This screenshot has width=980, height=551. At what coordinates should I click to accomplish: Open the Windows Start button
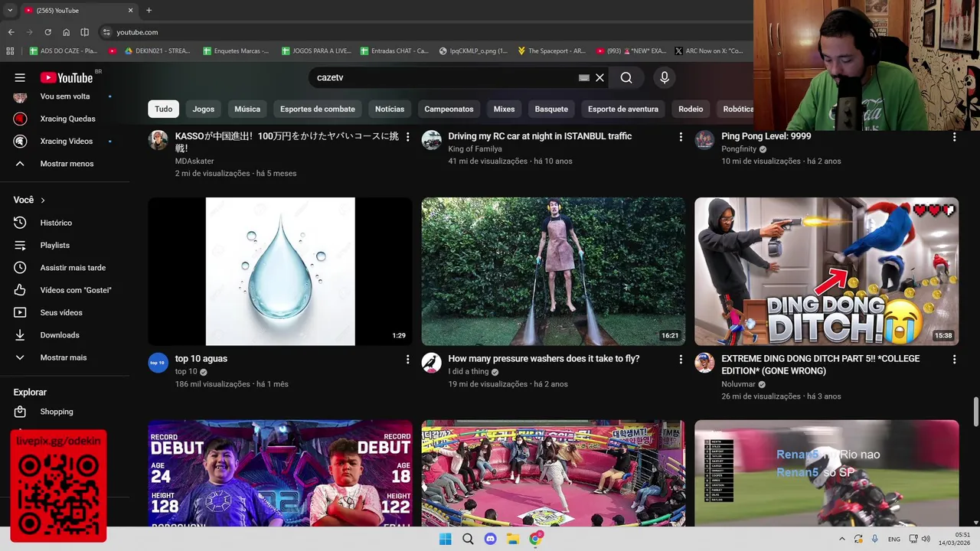click(445, 539)
